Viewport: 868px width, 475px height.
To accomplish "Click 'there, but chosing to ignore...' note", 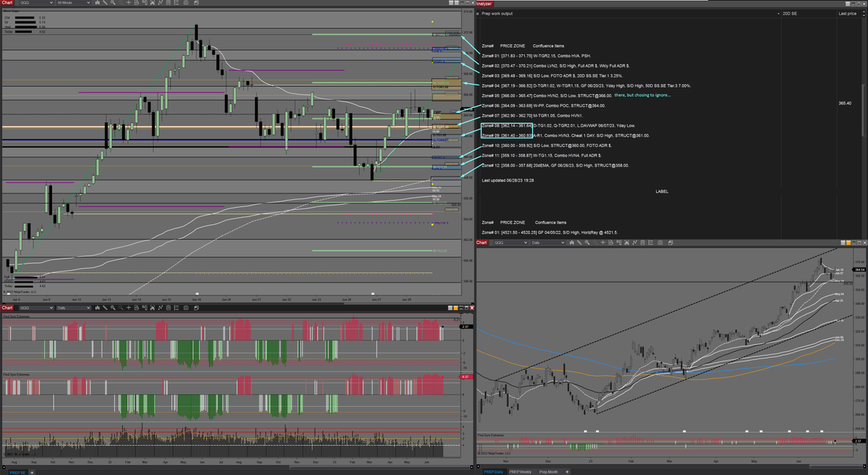I will (642, 95).
